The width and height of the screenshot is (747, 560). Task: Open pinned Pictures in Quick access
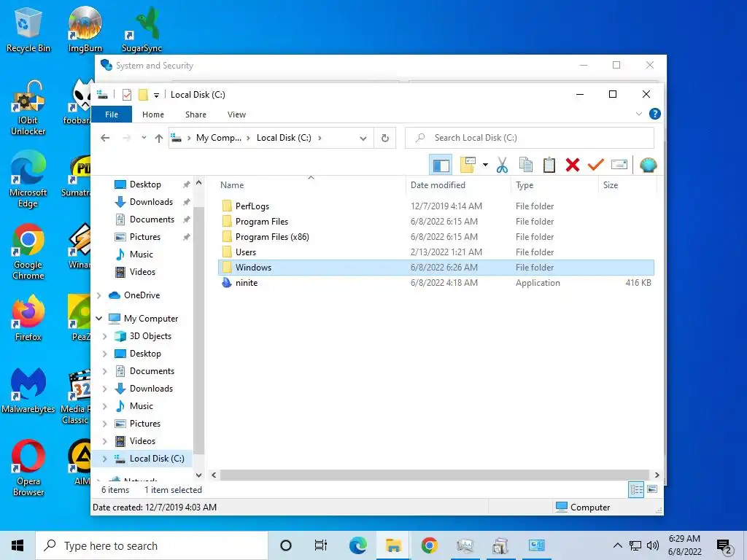coord(145,237)
